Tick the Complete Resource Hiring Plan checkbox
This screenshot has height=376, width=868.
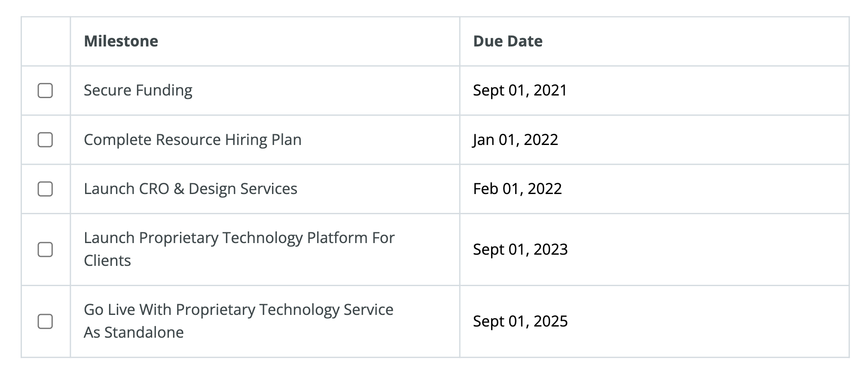pos(45,140)
